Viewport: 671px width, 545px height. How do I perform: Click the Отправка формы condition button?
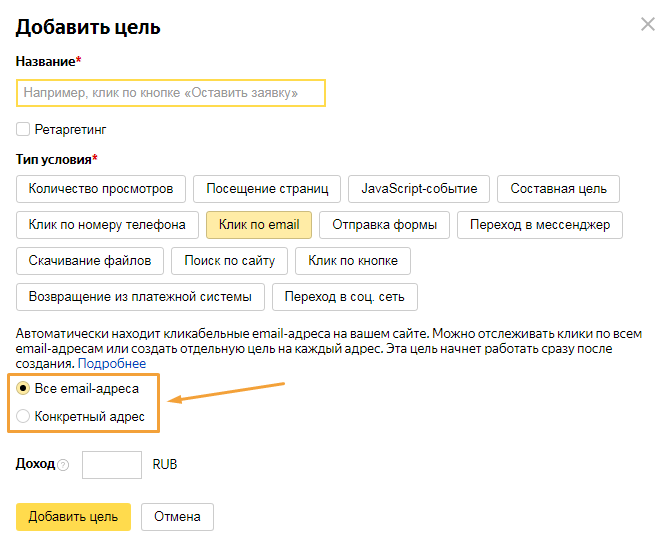point(384,225)
